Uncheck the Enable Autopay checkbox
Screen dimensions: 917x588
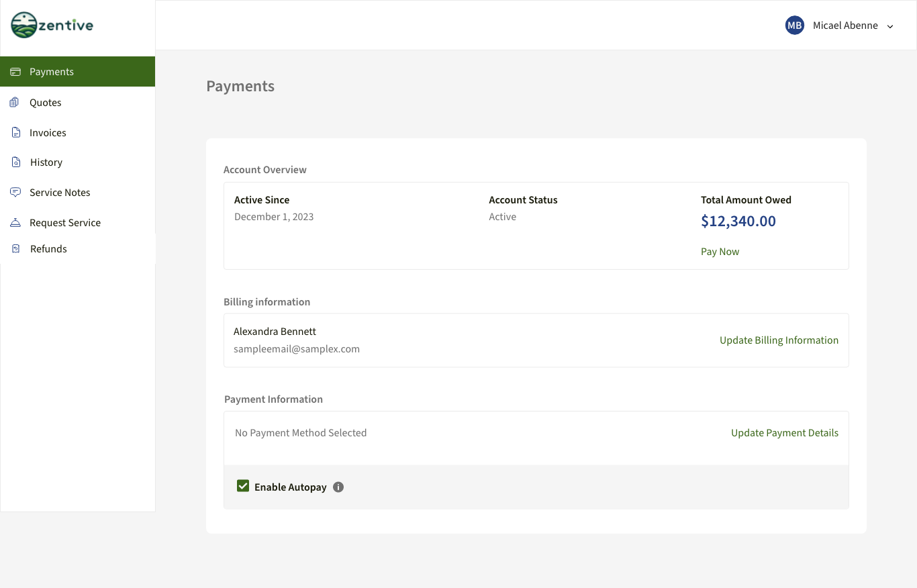click(x=243, y=486)
